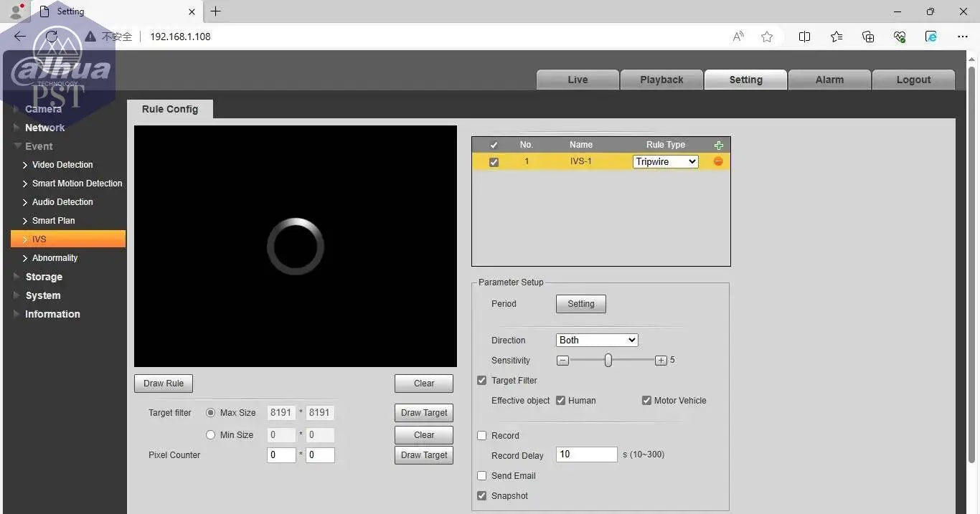980x514 pixels.
Task: Open the Direction dropdown set to Both
Action: (597, 341)
